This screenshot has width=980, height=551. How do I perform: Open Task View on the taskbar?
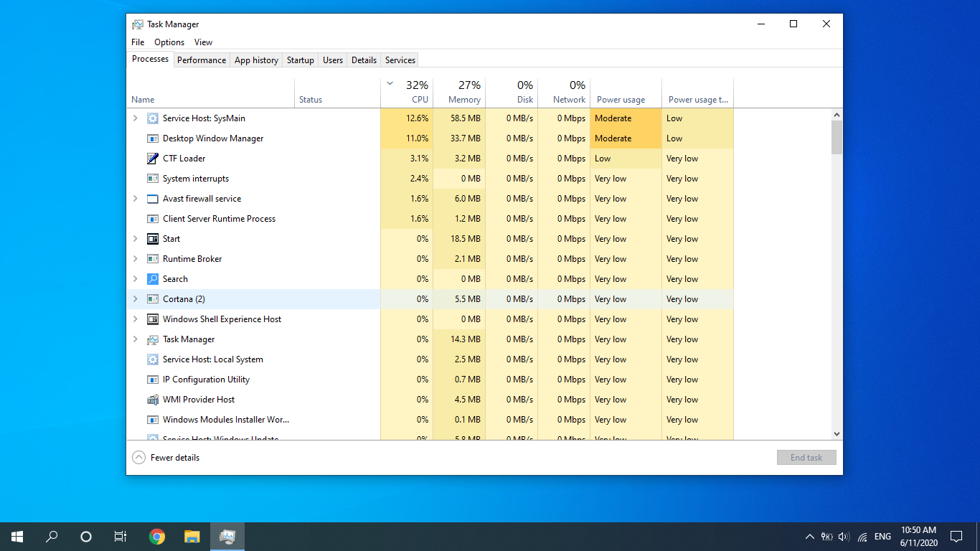(121, 537)
